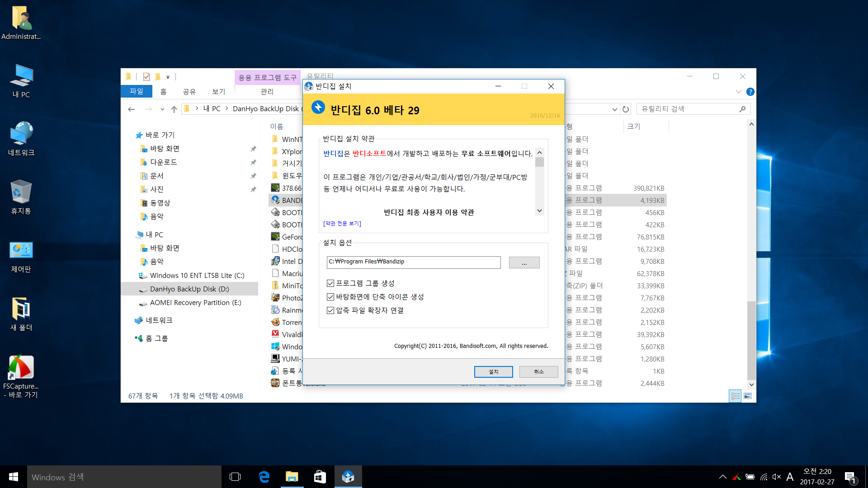Select 동영상 in quick access
This screenshot has height=488, width=868.
point(160,203)
